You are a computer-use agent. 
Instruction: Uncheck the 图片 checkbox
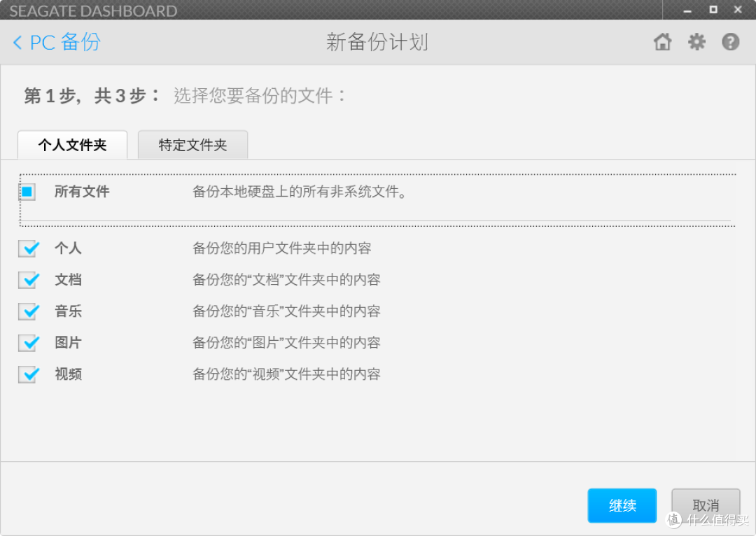click(x=29, y=343)
